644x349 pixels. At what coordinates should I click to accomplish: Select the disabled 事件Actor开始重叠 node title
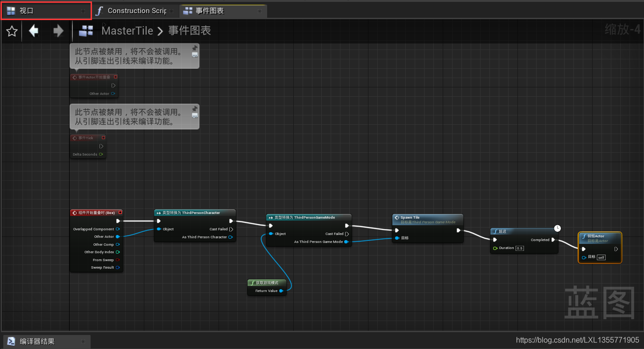coord(94,77)
